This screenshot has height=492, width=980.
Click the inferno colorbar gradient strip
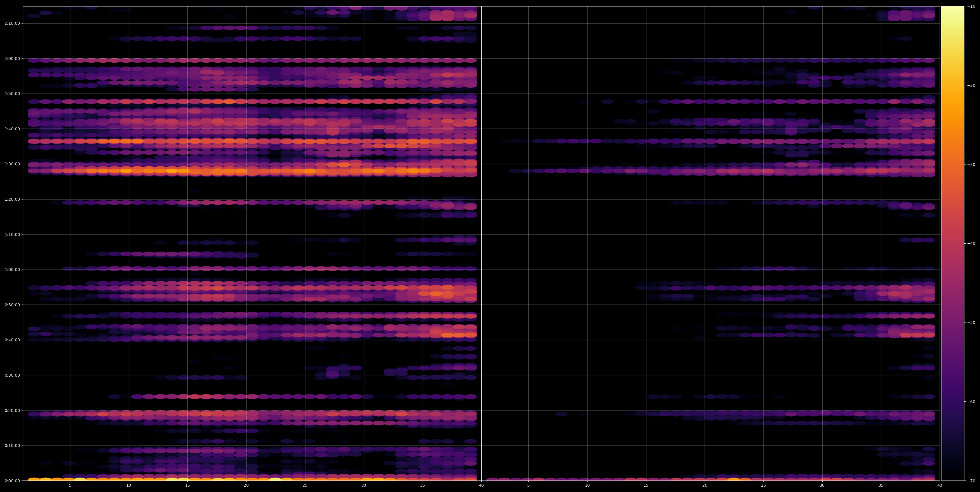[953, 244]
